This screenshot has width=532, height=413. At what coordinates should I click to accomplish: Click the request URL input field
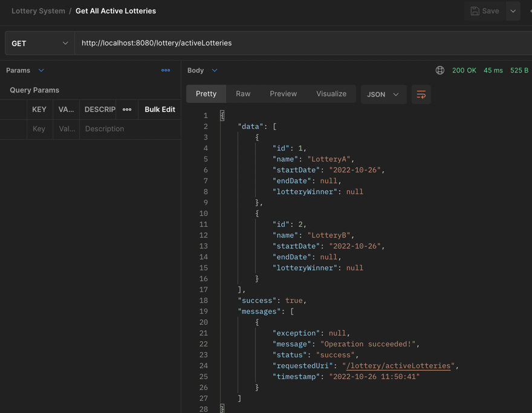303,43
